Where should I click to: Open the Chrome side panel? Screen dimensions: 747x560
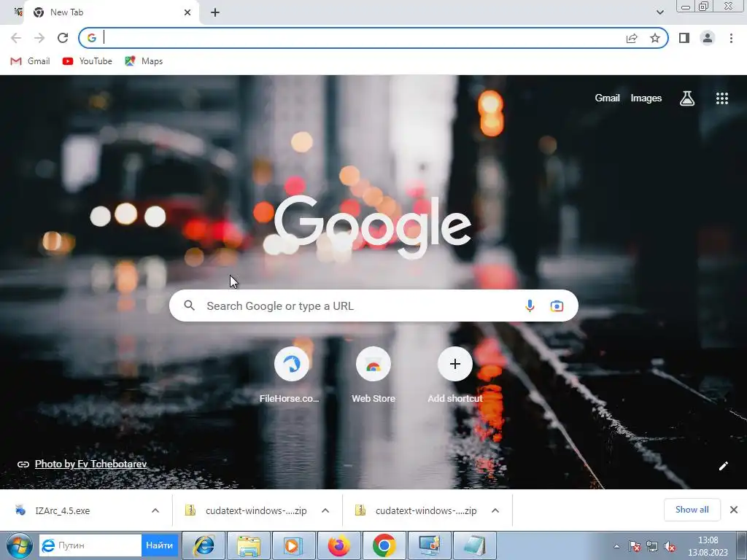coord(684,38)
